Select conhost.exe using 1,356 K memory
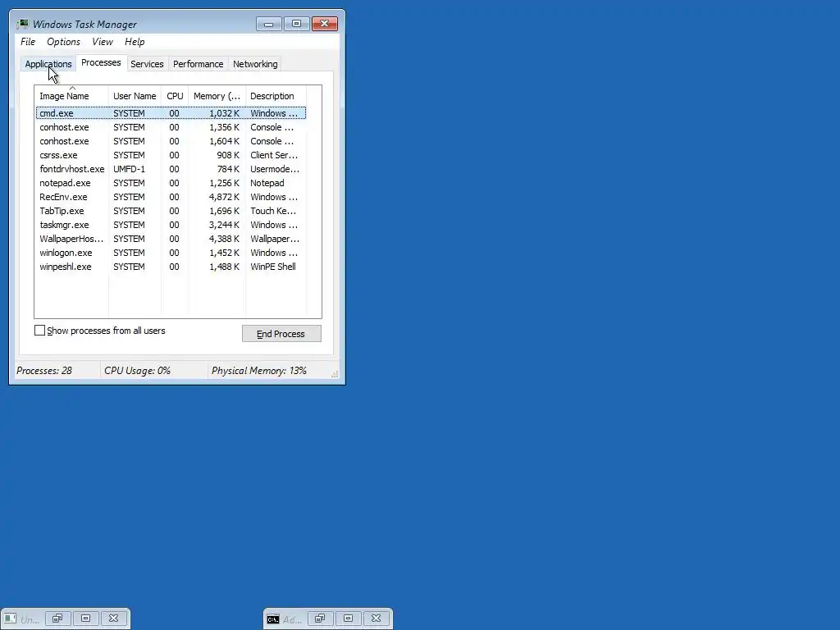 click(x=171, y=127)
